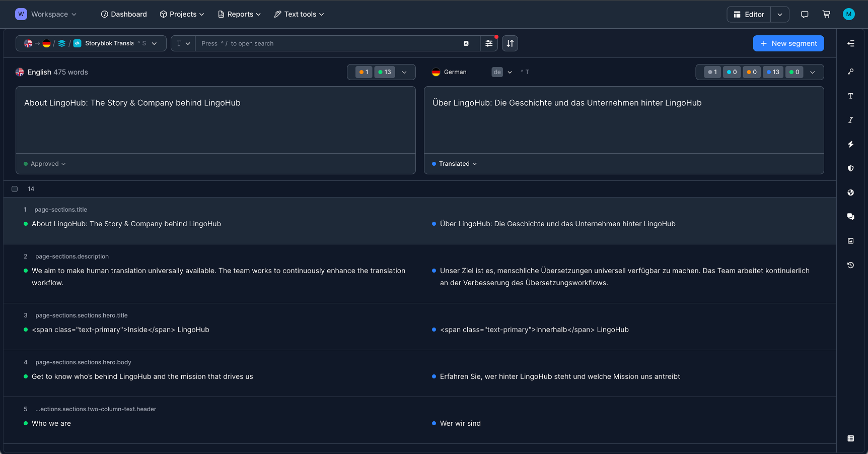
Task: Click the New segment button
Action: [788, 43]
